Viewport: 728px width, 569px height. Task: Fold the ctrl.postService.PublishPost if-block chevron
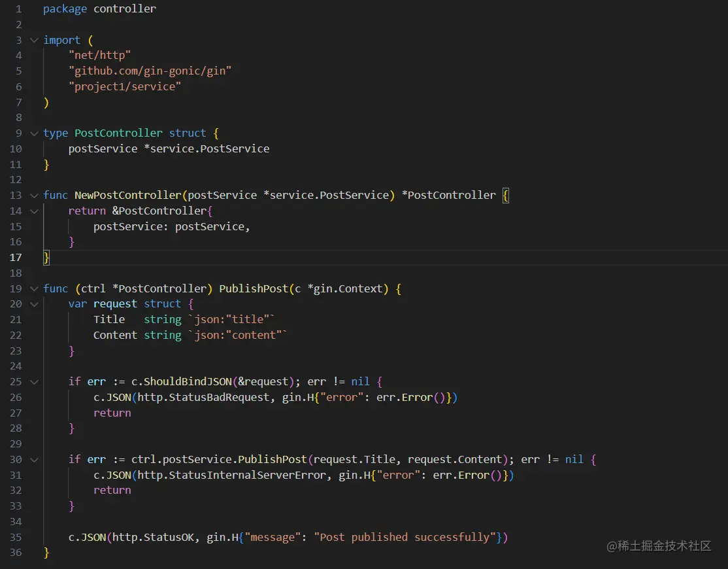pyautogui.click(x=34, y=460)
